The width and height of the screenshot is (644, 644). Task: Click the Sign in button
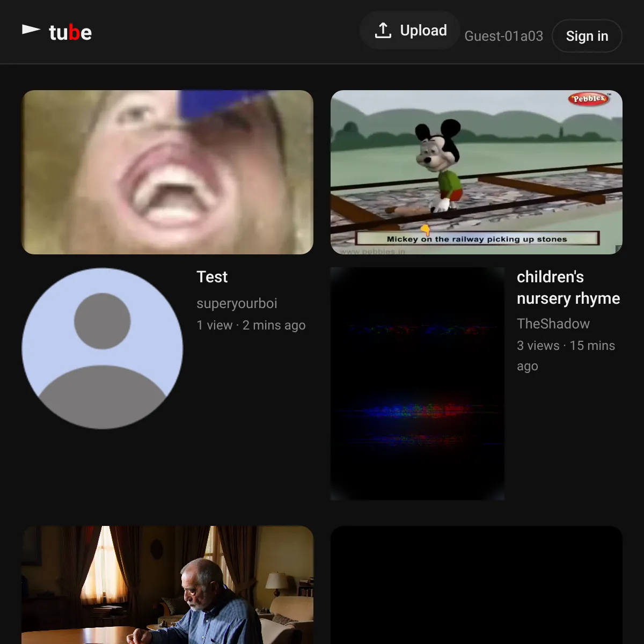coord(587,36)
